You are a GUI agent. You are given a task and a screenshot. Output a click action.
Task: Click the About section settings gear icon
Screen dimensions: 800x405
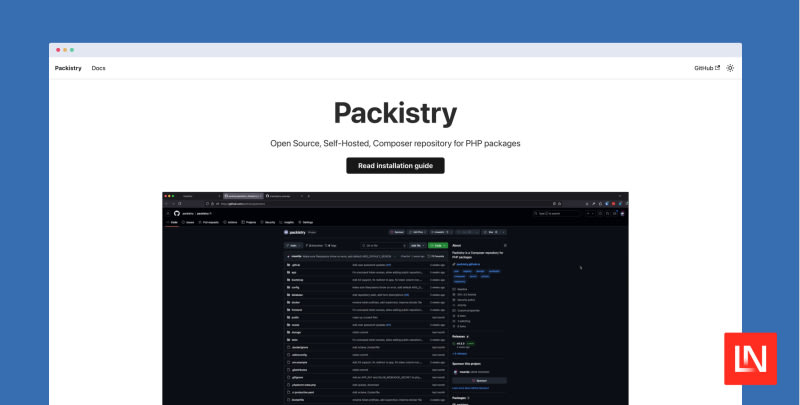point(505,245)
